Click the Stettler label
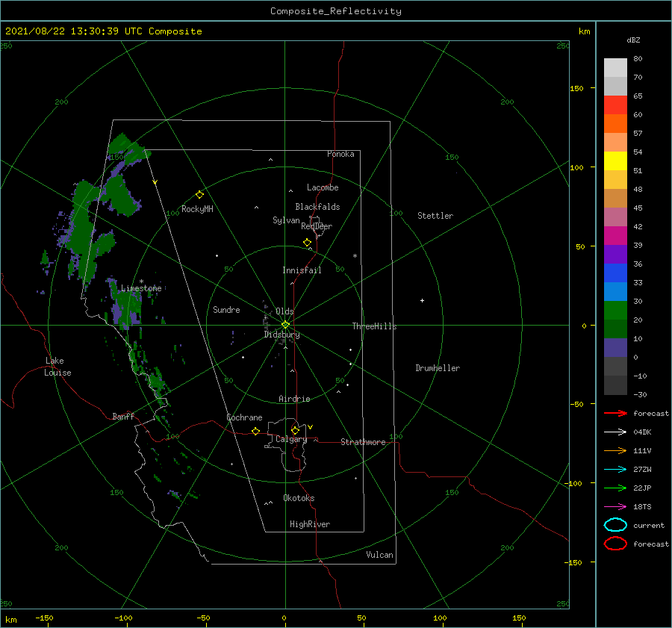This screenshot has height=628, width=672. [x=435, y=216]
